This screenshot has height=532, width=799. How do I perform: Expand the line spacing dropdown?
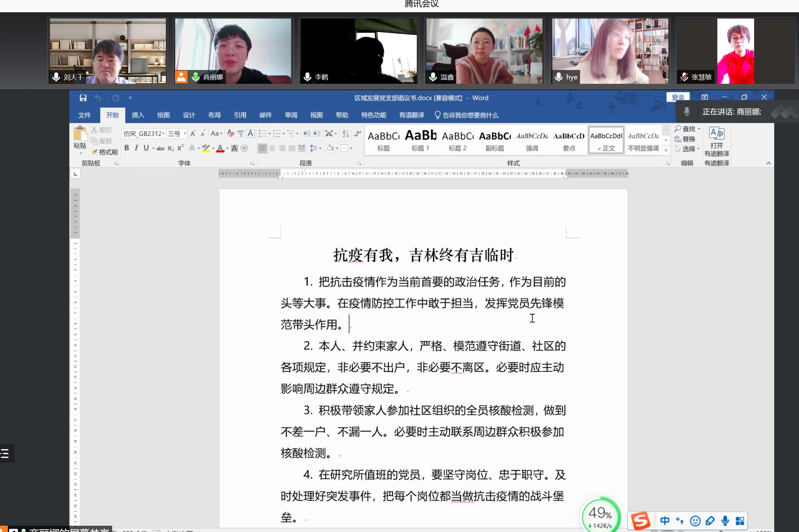(320, 148)
